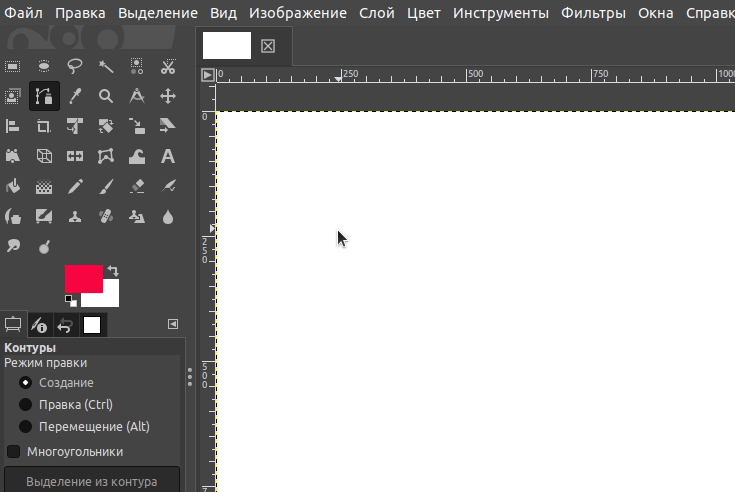Viewport: 735px width, 492px height.
Task: Open the Слой menu
Action: 377,13
